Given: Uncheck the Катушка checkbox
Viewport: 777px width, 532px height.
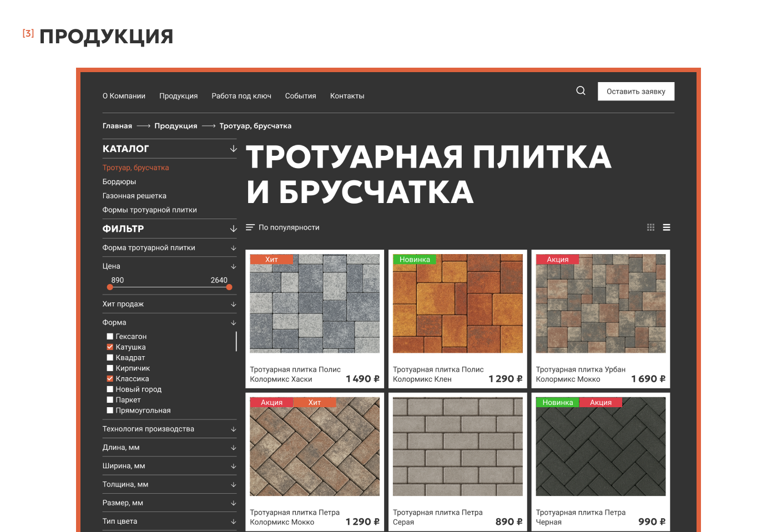Looking at the screenshot, I should [x=110, y=347].
